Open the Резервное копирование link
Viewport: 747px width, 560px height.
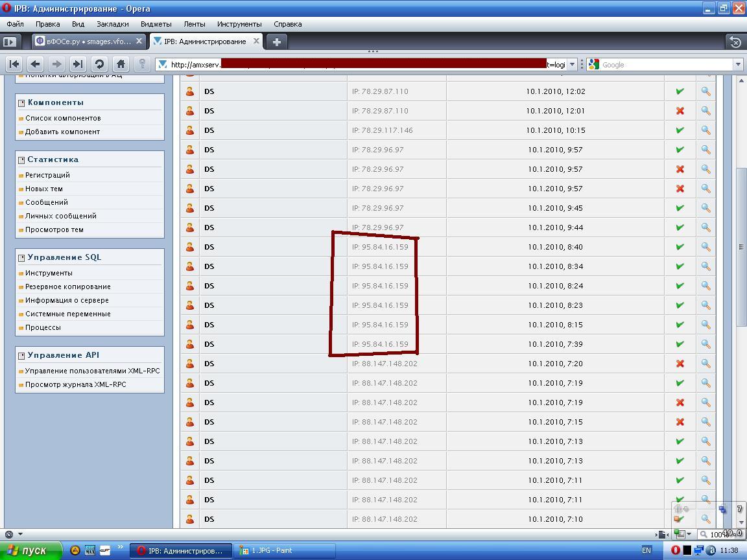click(x=67, y=286)
